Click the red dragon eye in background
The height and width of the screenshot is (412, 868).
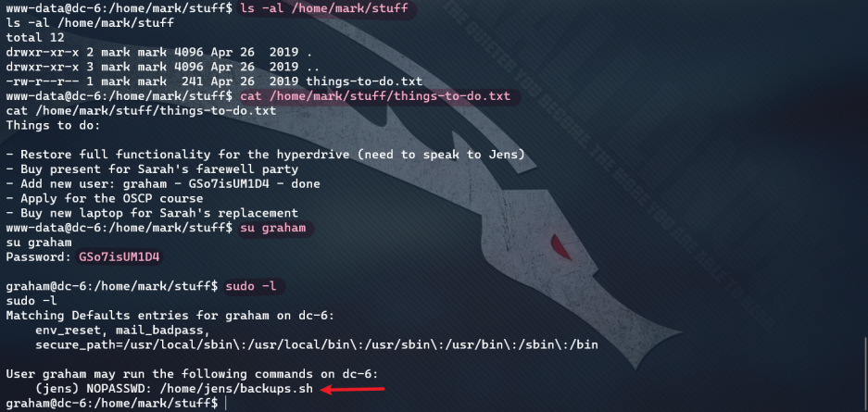561,247
